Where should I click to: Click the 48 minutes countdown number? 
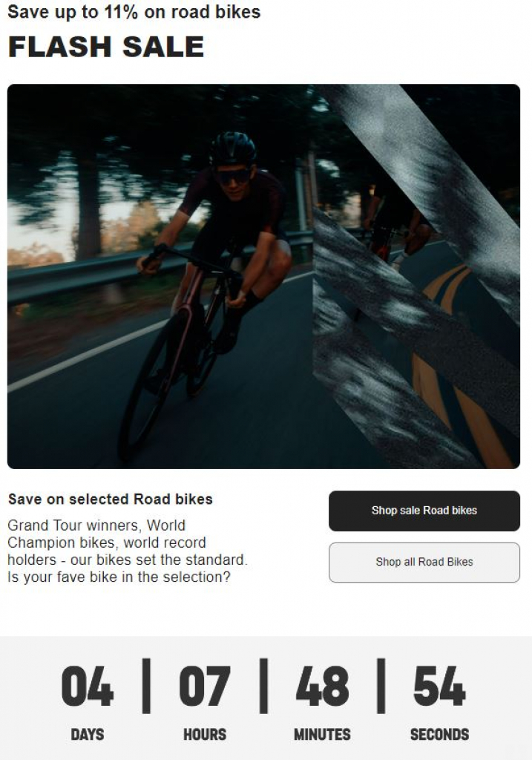click(x=322, y=687)
